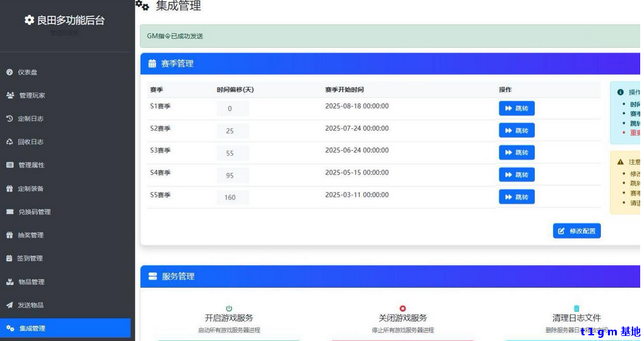Screen dimensions: 644x341
Task: Click the 良田多功能后台 sidebar title
Action: [71, 20]
